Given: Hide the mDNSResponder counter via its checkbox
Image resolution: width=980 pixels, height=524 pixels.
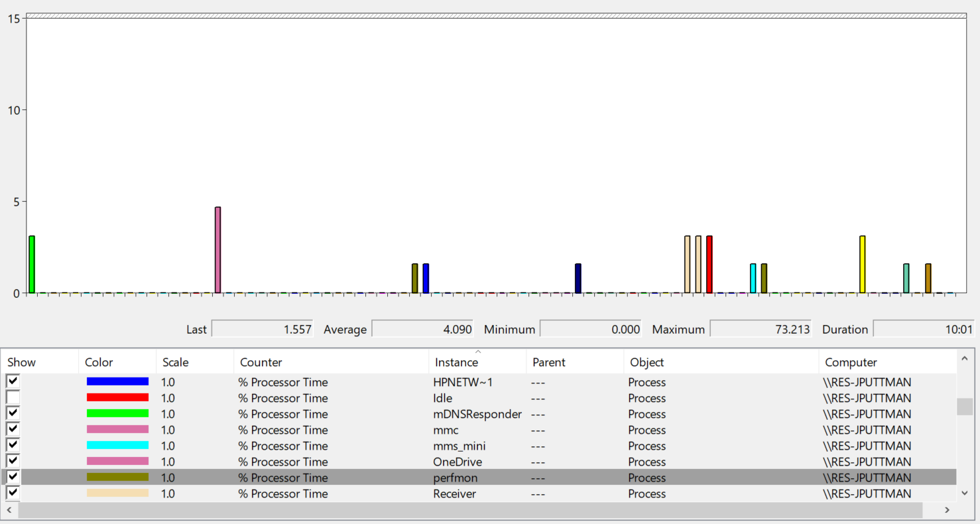Looking at the screenshot, I should 13,413.
